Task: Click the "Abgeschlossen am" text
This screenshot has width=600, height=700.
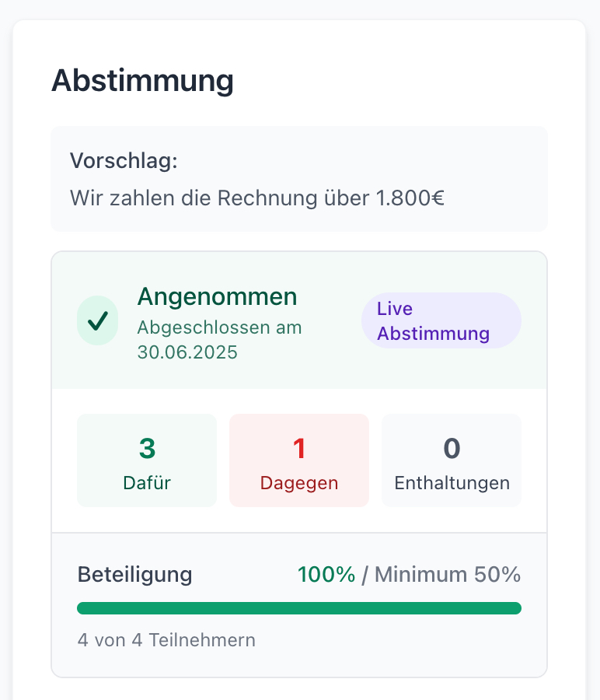Action: click(219, 327)
